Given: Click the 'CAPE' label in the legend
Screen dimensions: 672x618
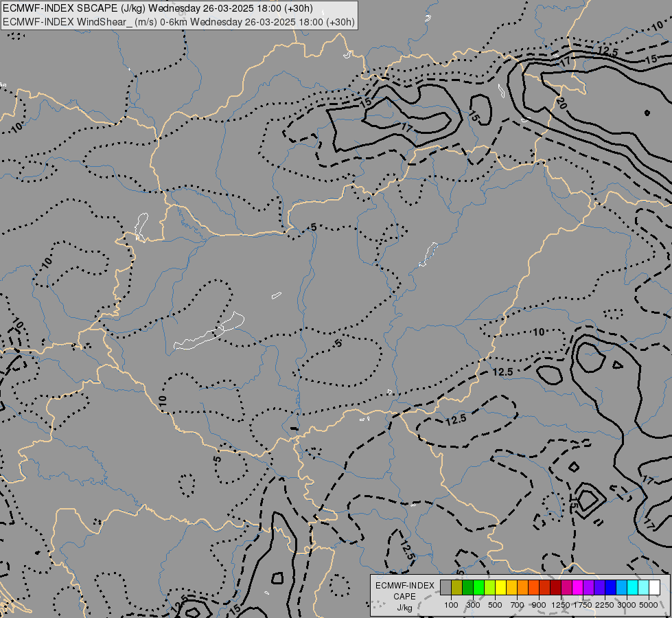Looking at the screenshot, I should click(x=404, y=597).
